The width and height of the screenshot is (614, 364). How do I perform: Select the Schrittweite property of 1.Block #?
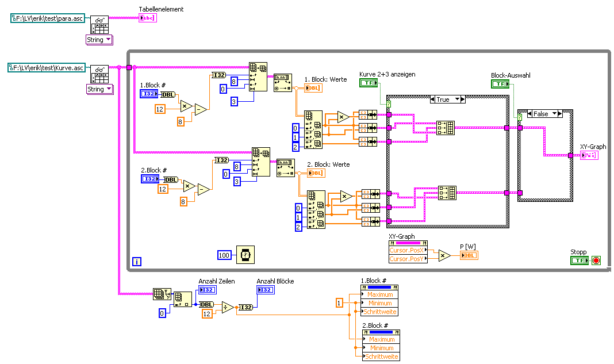379,312
